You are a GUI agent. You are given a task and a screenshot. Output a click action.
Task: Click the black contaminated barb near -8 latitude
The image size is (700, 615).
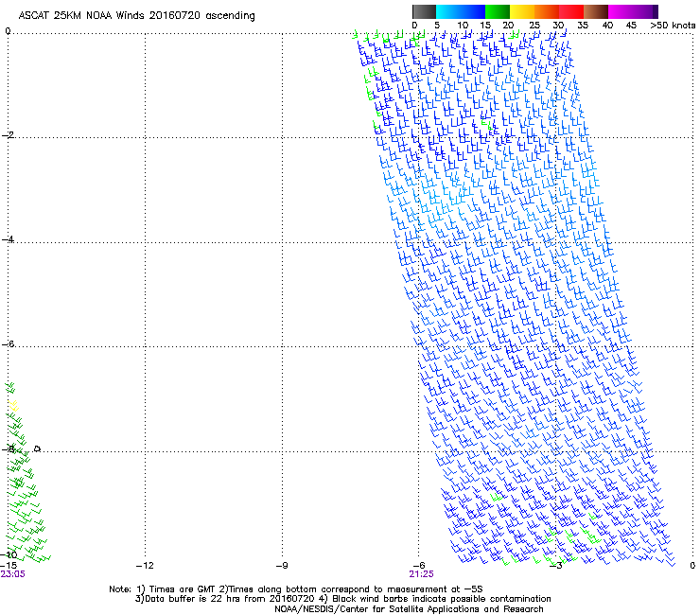[x=38, y=448]
